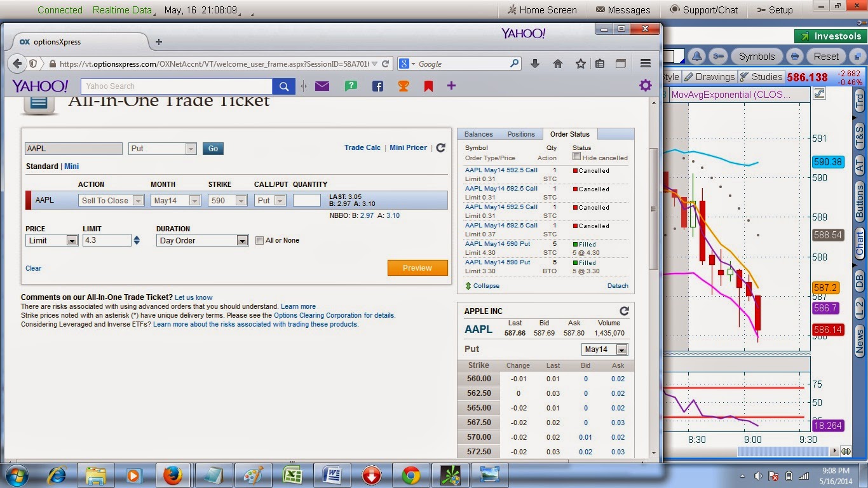Go to Firefox home page icon
This screenshot has height=488, width=868.
coord(558,64)
